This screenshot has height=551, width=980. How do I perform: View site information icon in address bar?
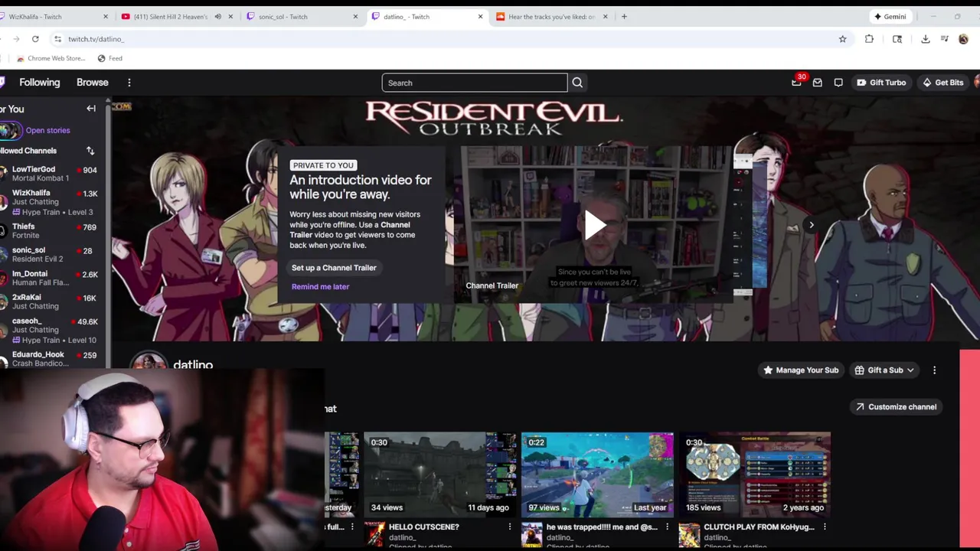57,39
